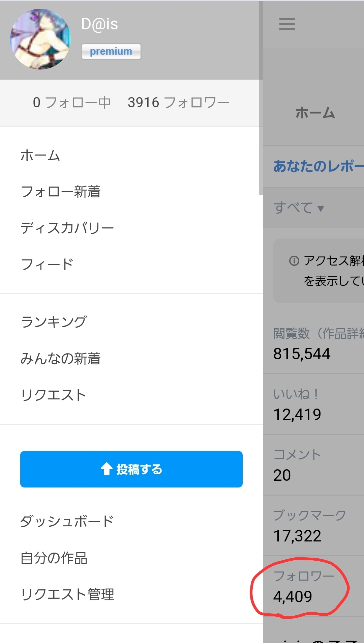Viewport: 364px width, 643px height.
Task: Click the D@is username
Action: (x=100, y=24)
